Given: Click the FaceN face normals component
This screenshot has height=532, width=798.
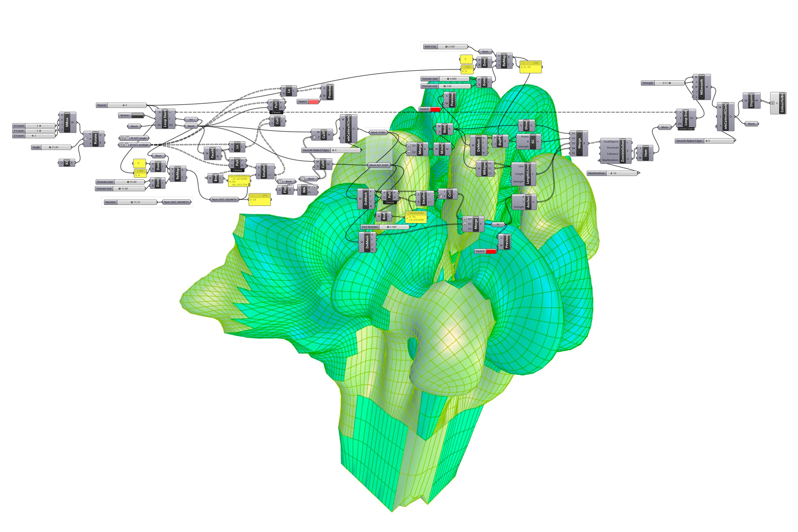Looking at the screenshot, I should pyautogui.click(x=212, y=153).
